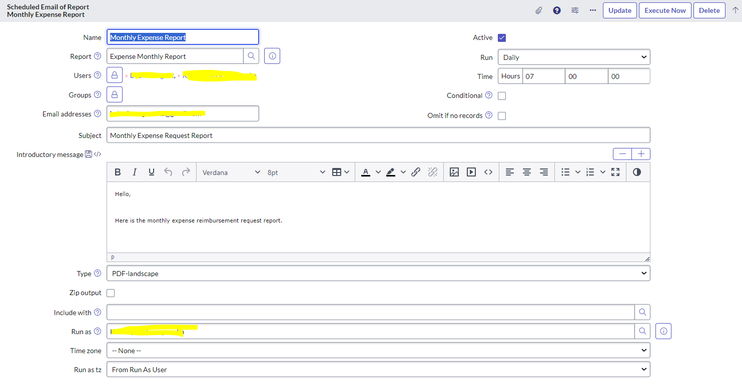
Task: Insert numbered list in editor
Action: coord(590,172)
